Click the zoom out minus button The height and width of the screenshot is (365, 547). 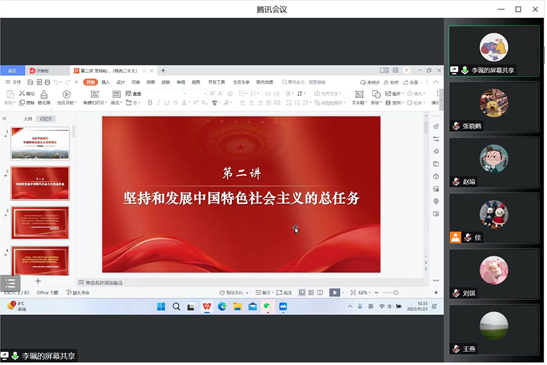[x=377, y=293]
